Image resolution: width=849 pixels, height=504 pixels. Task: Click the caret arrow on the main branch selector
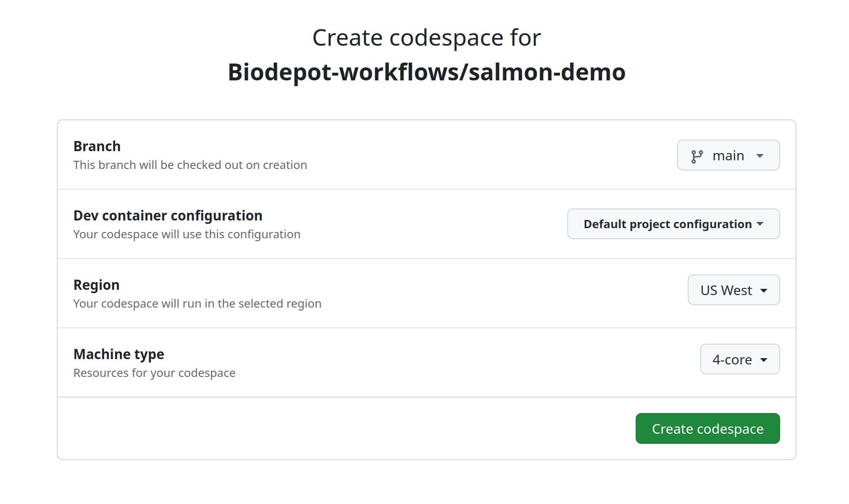[x=761, y=155]
